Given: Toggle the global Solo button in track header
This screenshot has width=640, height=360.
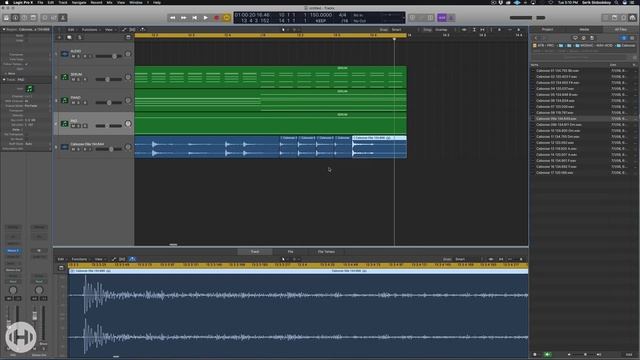Looking at the screenshot, I should (x=80, y=38).
